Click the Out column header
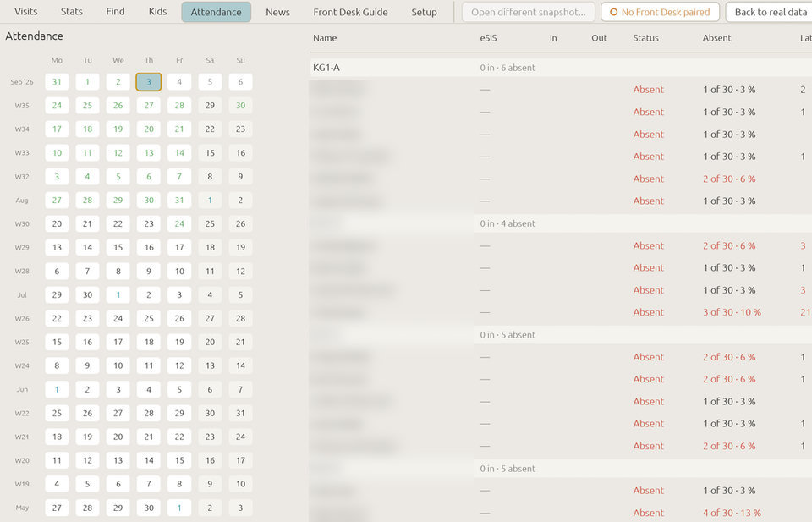Image resolution: width=812 pixels, height=522 pixels. (599, 38)
